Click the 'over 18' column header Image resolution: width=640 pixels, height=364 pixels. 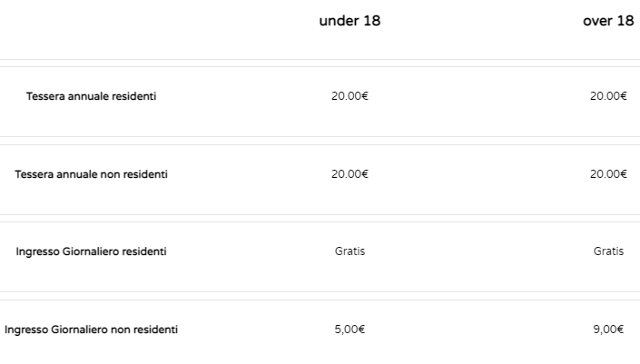tap(608, 21)
